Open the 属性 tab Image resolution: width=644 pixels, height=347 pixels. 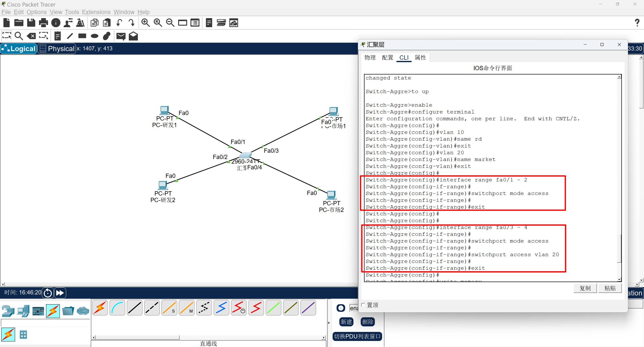pos(420,58)
